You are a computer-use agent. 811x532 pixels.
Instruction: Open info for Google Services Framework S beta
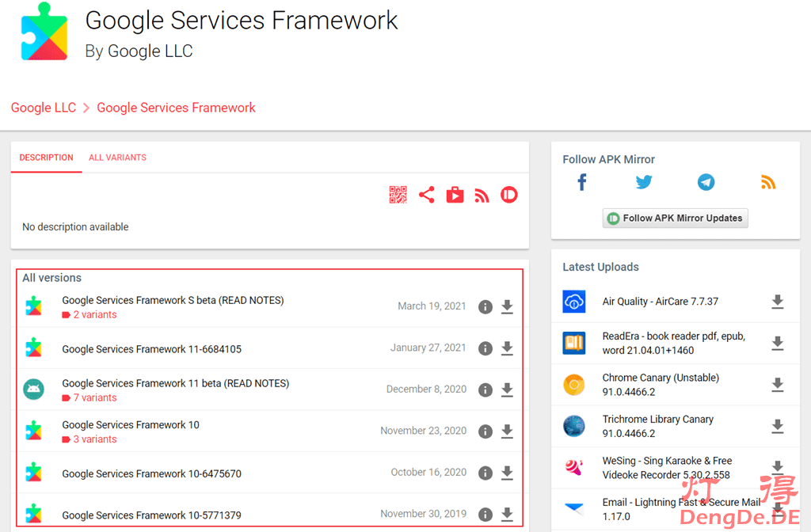pyautogui.click(x=485, y=306)
